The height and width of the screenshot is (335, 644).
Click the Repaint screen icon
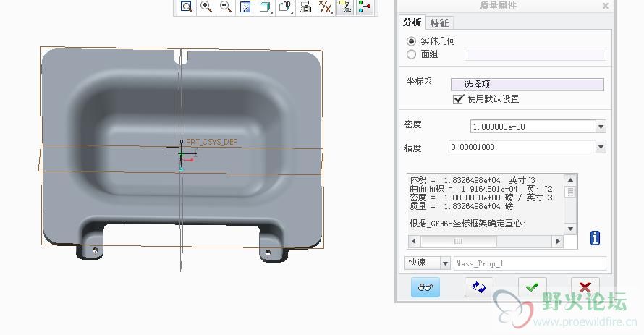(x=245, y=7)
